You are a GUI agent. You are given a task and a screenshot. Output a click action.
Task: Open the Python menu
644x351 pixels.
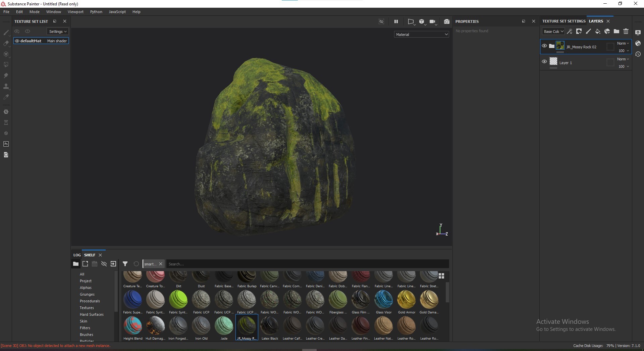96,11
